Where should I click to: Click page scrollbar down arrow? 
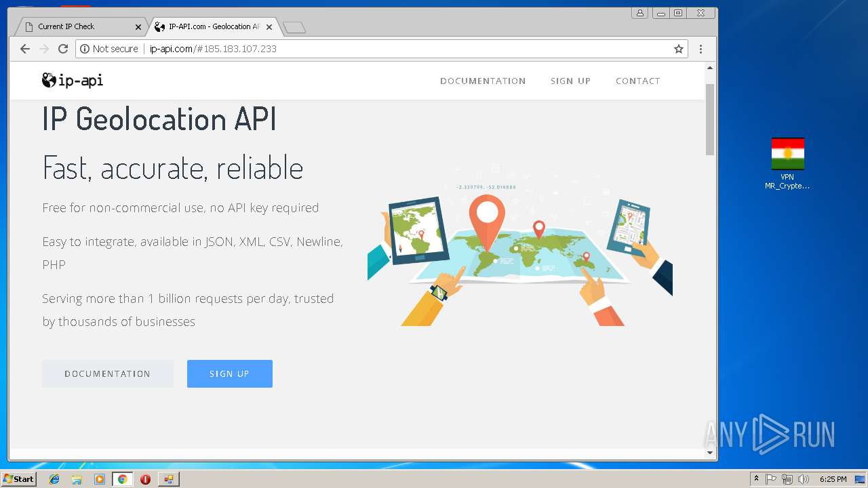click(710, 453)
